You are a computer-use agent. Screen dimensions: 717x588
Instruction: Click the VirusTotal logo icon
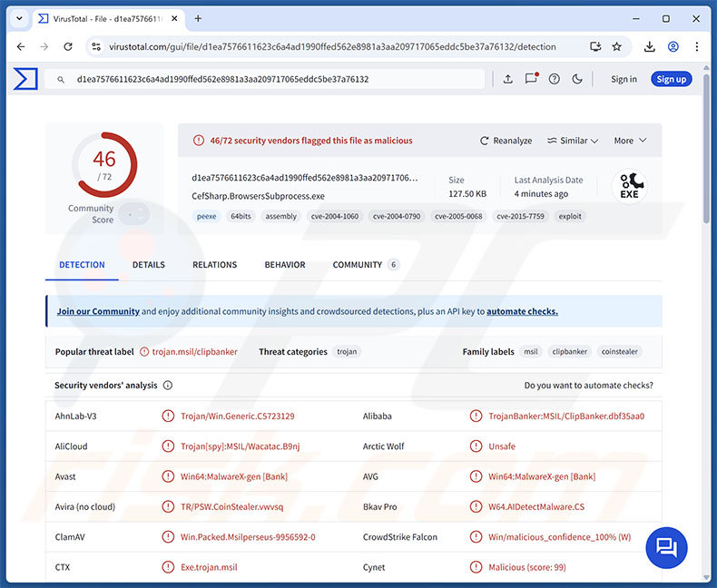click(25, 79)
